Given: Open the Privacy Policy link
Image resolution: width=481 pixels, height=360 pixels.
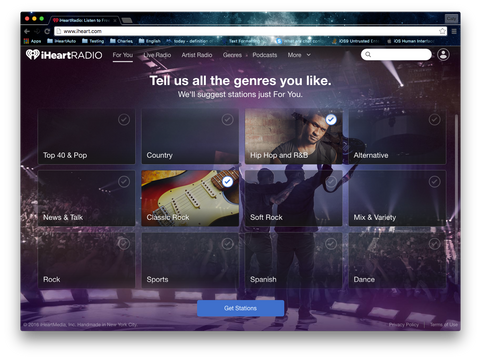Looking at the screenshot, I should pos(404,325).
